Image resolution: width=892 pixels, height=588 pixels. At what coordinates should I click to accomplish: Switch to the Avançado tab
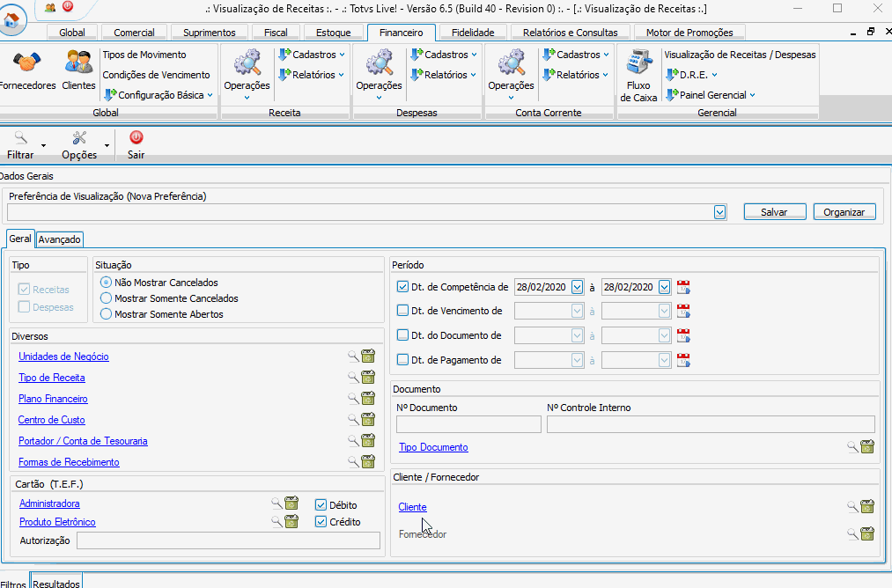click(x=60, y=239)
